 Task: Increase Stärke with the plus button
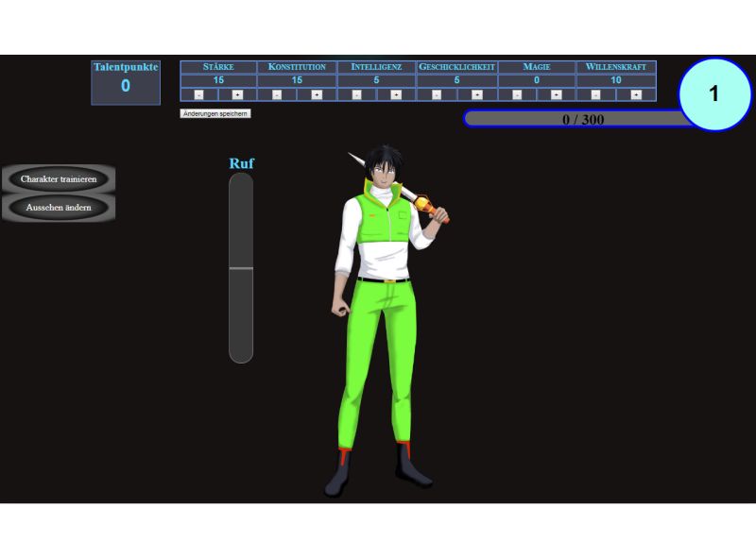(x=237, y=94)
